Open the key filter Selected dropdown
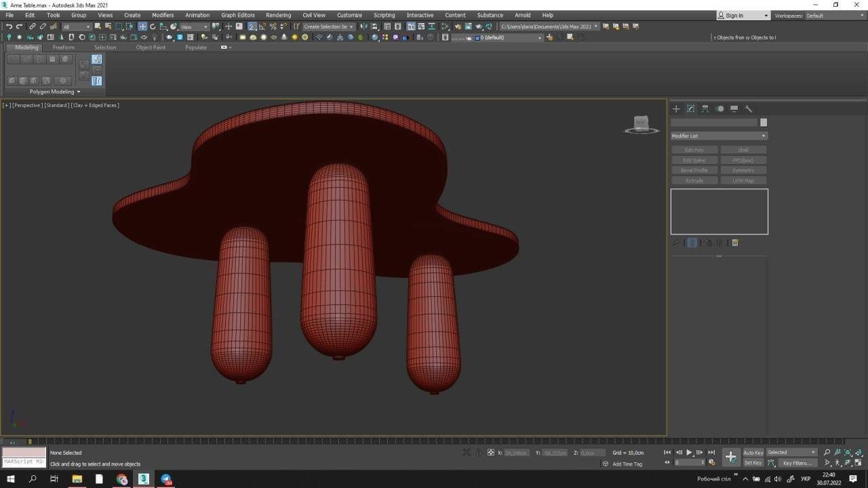 pos(792,452)
